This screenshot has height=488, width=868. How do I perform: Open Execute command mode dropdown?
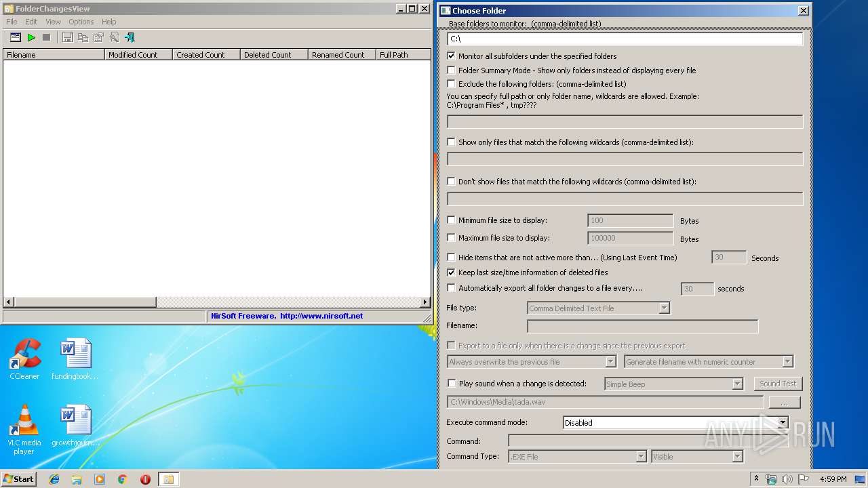pos(675,422)
